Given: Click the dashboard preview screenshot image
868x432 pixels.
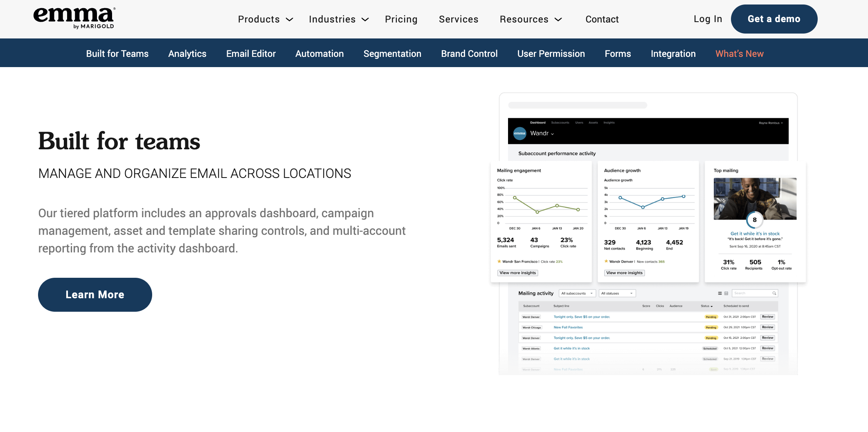Looking at the screenshot, I should point(648,234).
